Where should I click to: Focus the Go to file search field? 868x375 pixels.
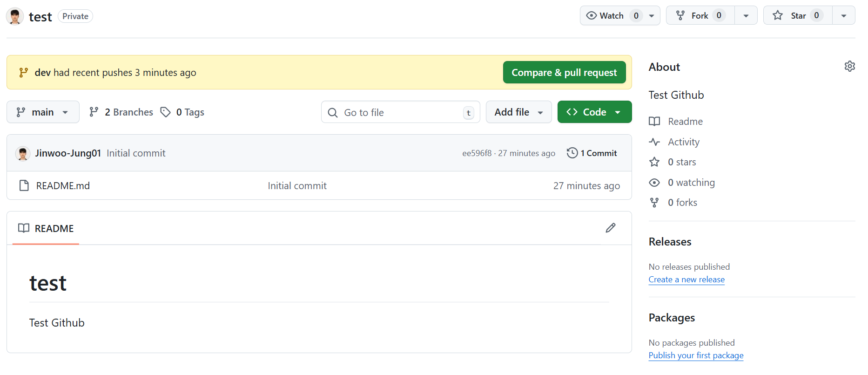tap(400, 112)
